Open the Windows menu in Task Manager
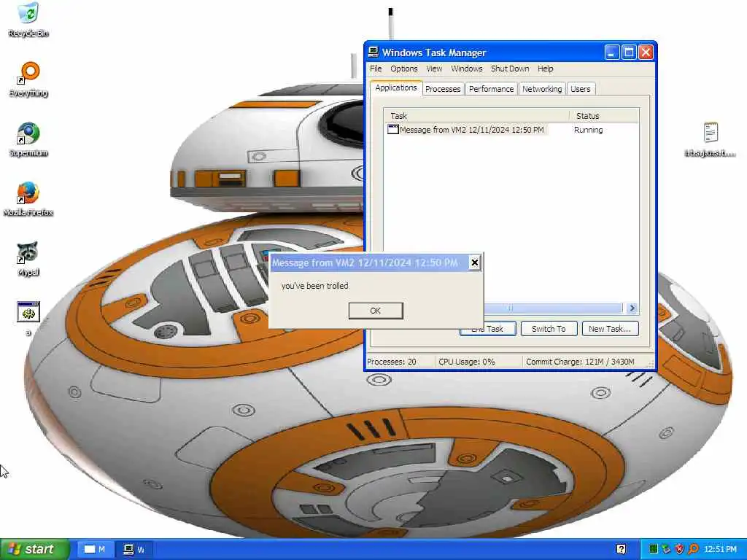The height and width of the screenshot is (560, 747). coord(467,69)
